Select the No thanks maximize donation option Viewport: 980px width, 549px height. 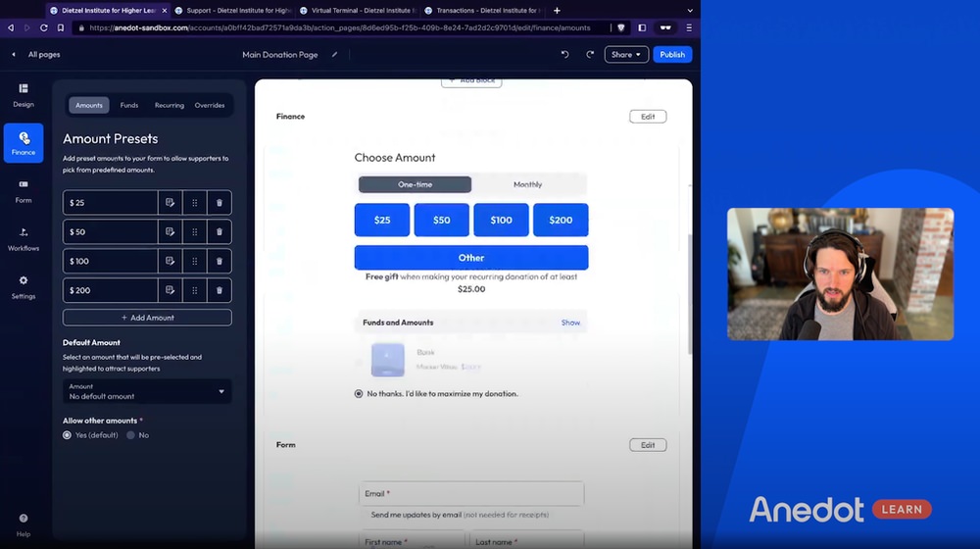(359, 394)
